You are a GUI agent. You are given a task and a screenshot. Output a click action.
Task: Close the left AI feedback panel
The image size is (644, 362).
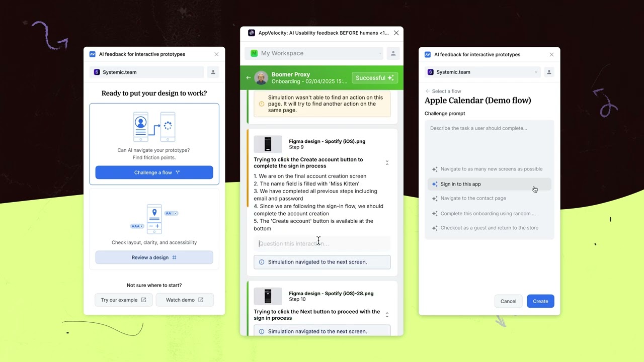pyautogui.click(x=217, y=54)
